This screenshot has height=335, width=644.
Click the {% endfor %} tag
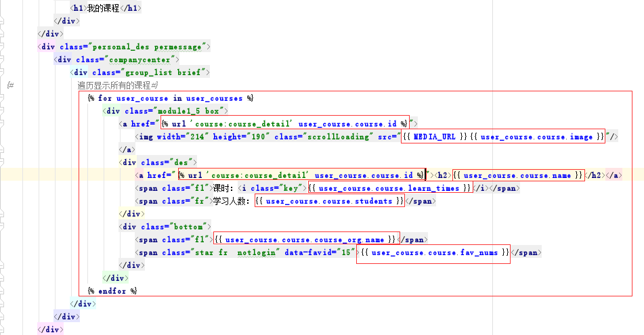pos(112,291)
